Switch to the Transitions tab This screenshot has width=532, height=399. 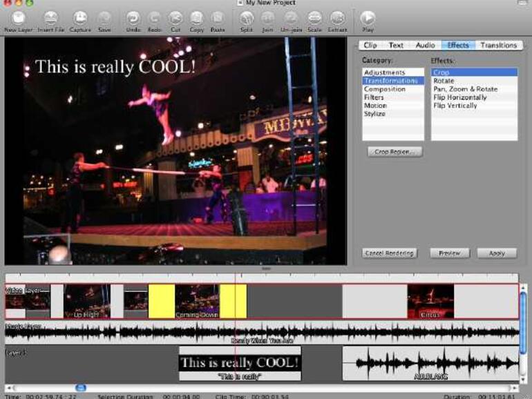pos(498,45)
